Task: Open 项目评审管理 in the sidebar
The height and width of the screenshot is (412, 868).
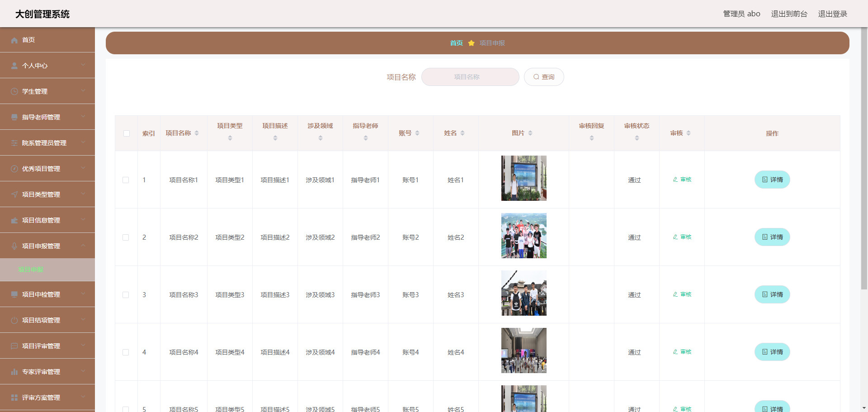Action: [x=47, y=346]
